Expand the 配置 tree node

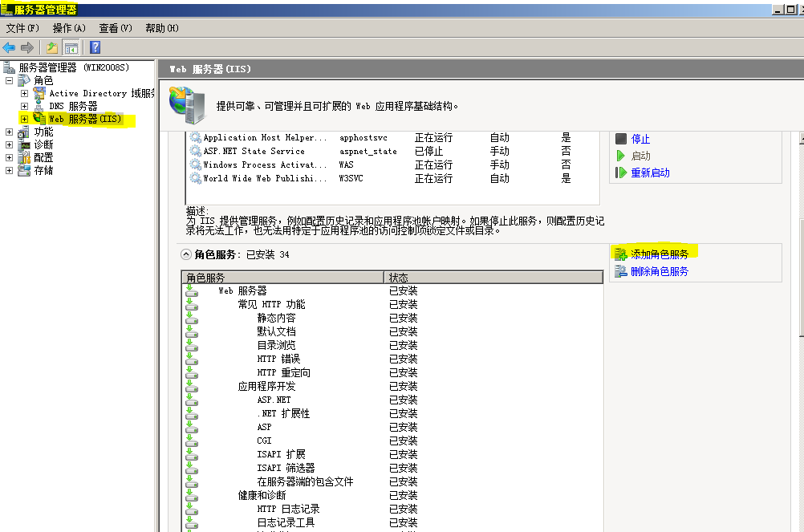[9, 157]
